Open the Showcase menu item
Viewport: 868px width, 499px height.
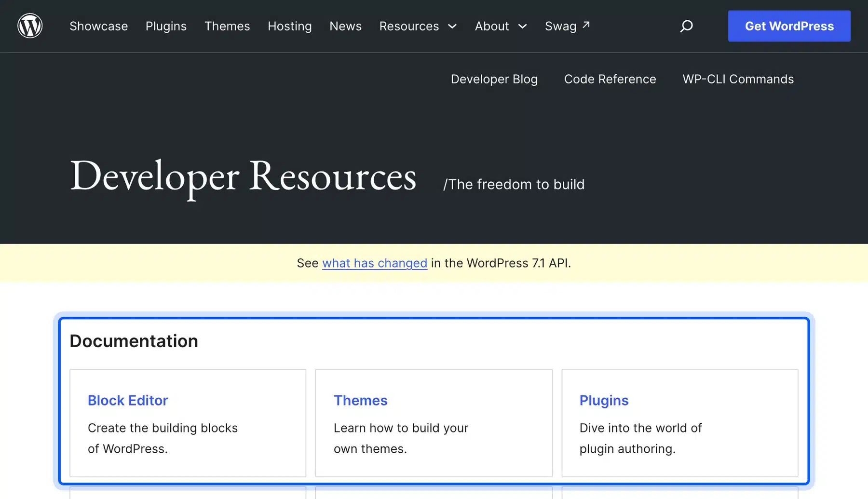pyautogui.click(x=99, y=26)
